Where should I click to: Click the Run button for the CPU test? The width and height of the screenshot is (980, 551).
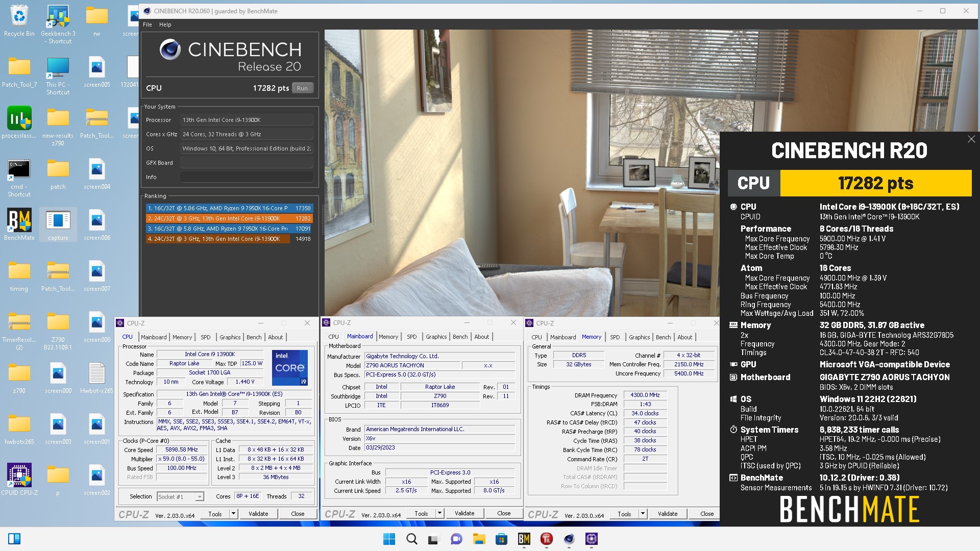click(302, 88)
